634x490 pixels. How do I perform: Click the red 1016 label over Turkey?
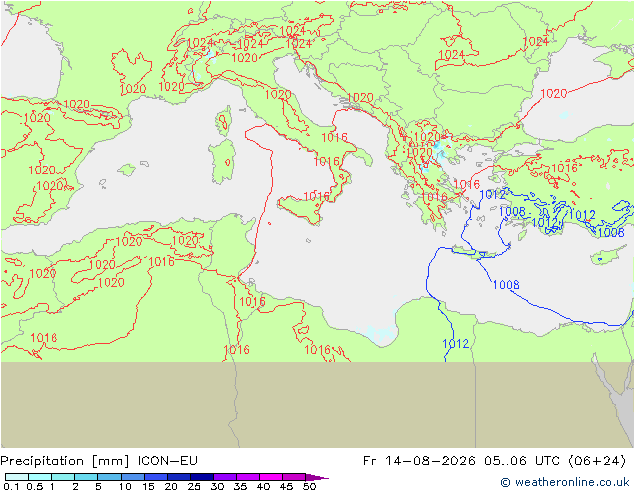coord(564,168)
